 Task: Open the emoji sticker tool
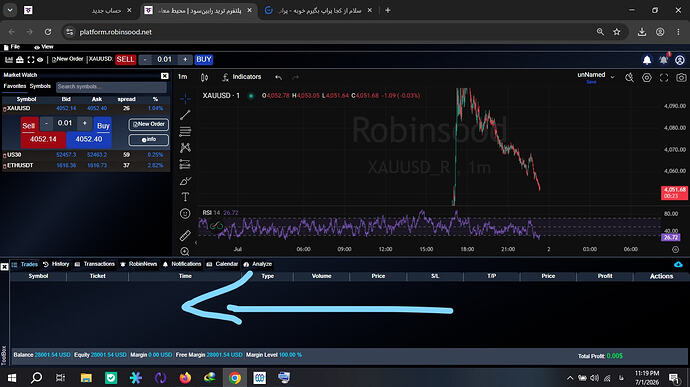pyautogui.click(x=185, y=214)
